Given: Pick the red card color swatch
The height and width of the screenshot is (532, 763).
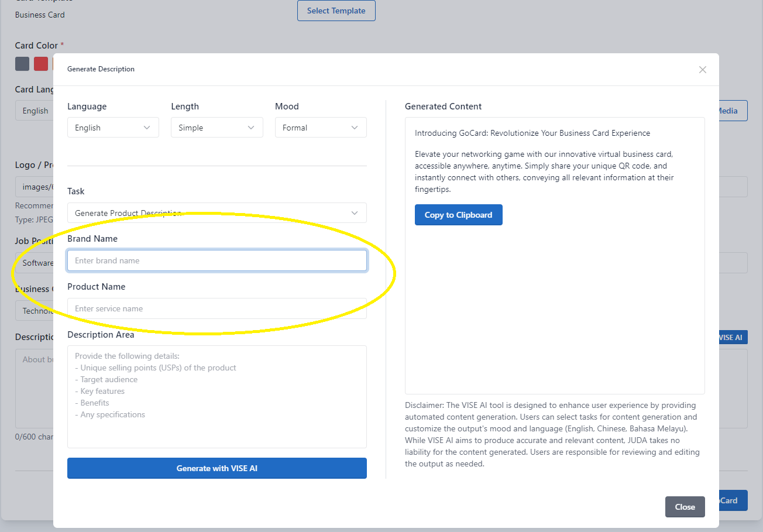Looking at the screenshot, I should 41,64.
